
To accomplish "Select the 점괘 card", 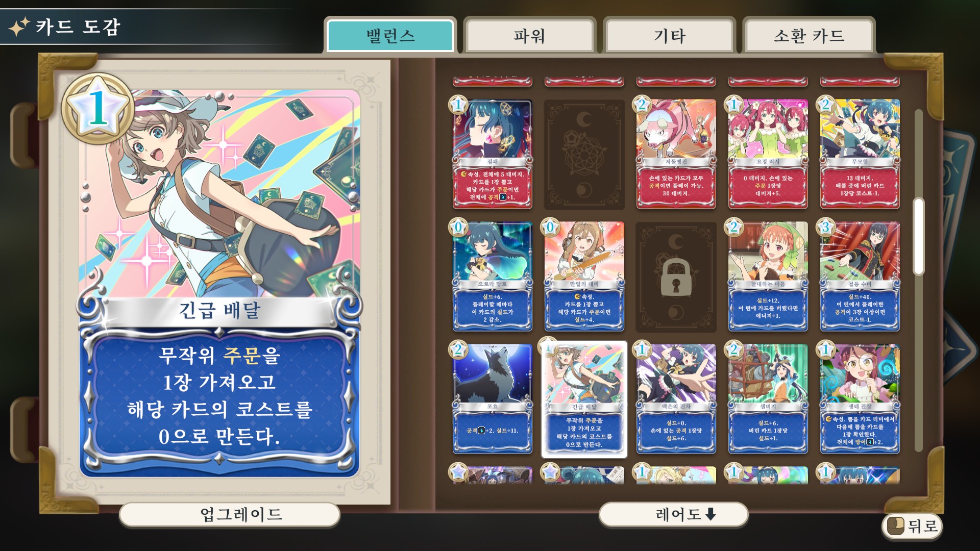I will click(x=493, y=154).
